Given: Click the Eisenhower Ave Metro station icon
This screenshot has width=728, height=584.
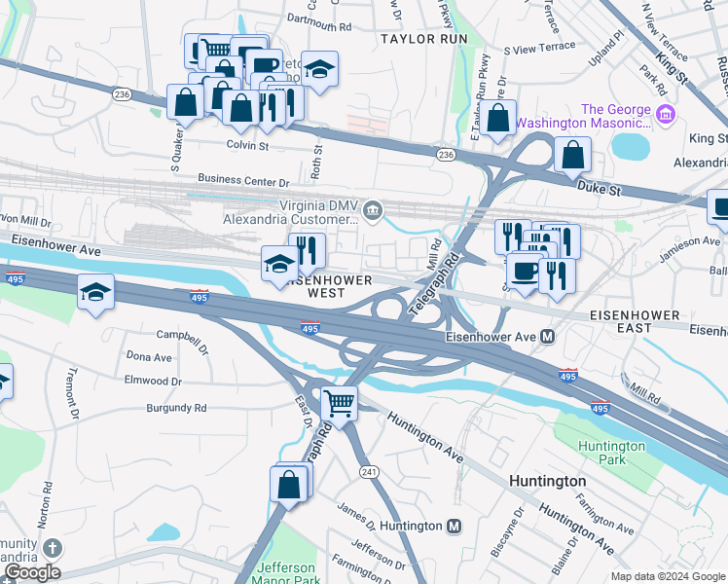Looking at the screenshot, I should point(548,337).
